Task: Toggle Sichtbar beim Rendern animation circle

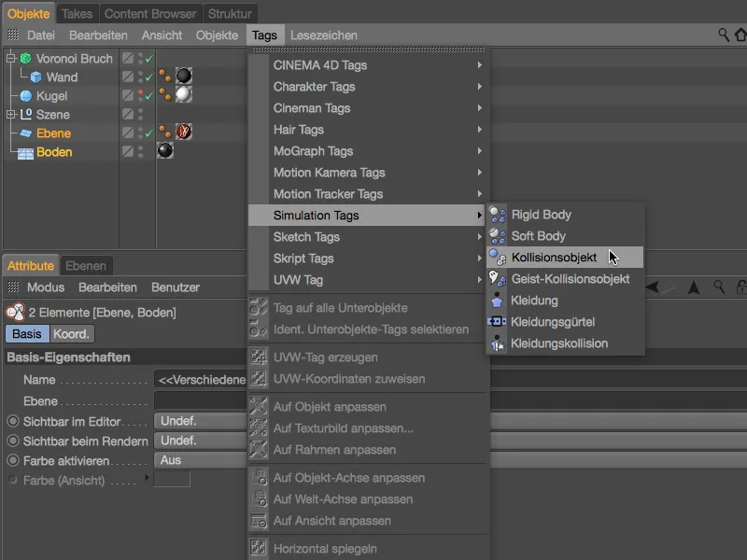Action: coord(13,441)
